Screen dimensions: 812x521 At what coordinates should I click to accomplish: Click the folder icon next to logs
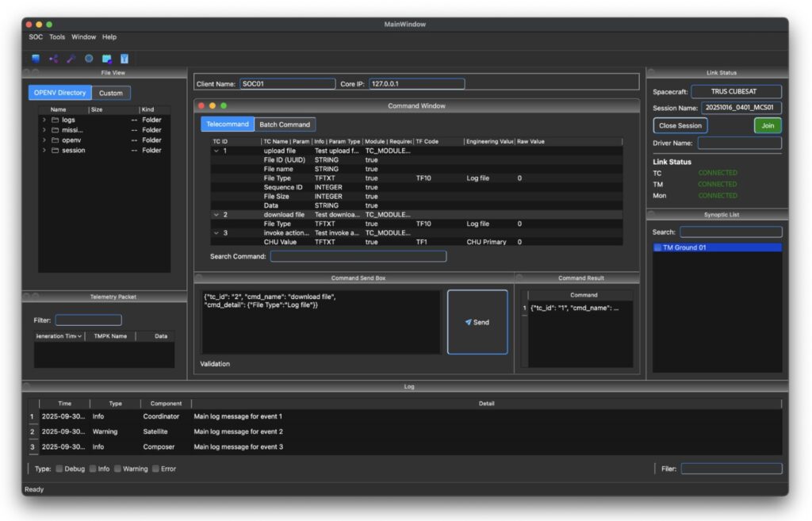(x=55, y=120)
